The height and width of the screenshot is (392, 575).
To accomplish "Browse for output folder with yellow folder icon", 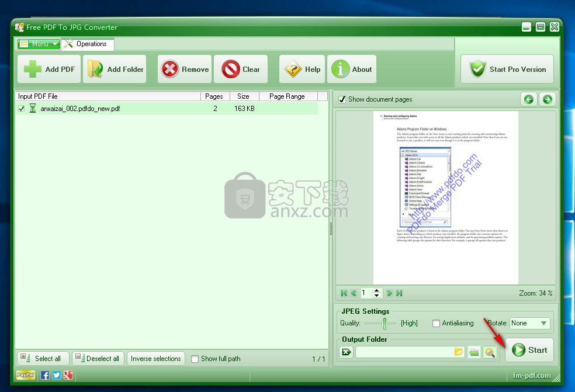I will tap(458, 352).
